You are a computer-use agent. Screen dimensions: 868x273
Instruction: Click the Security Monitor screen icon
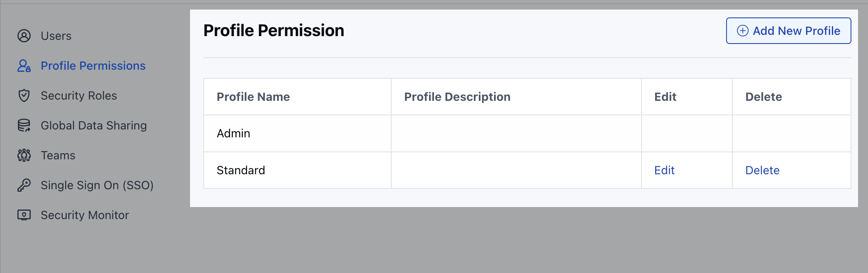coord(24,215)
